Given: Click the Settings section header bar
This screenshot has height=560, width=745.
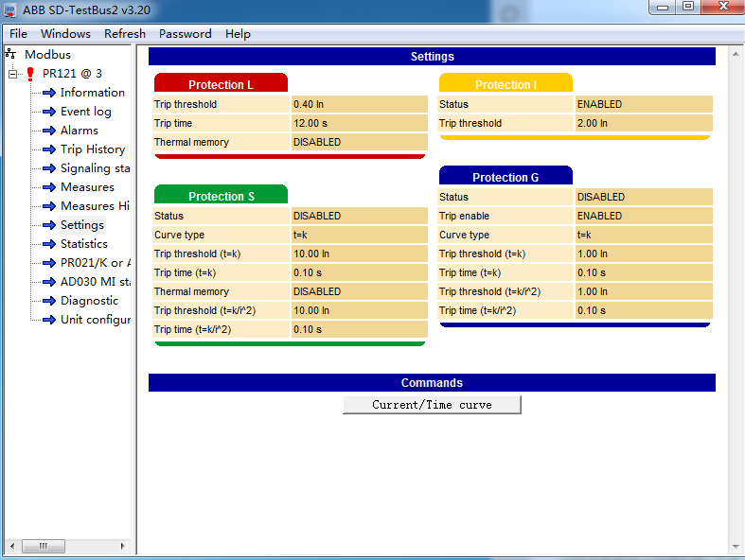Looking at the screenshot, I should [x=432, y=57].
